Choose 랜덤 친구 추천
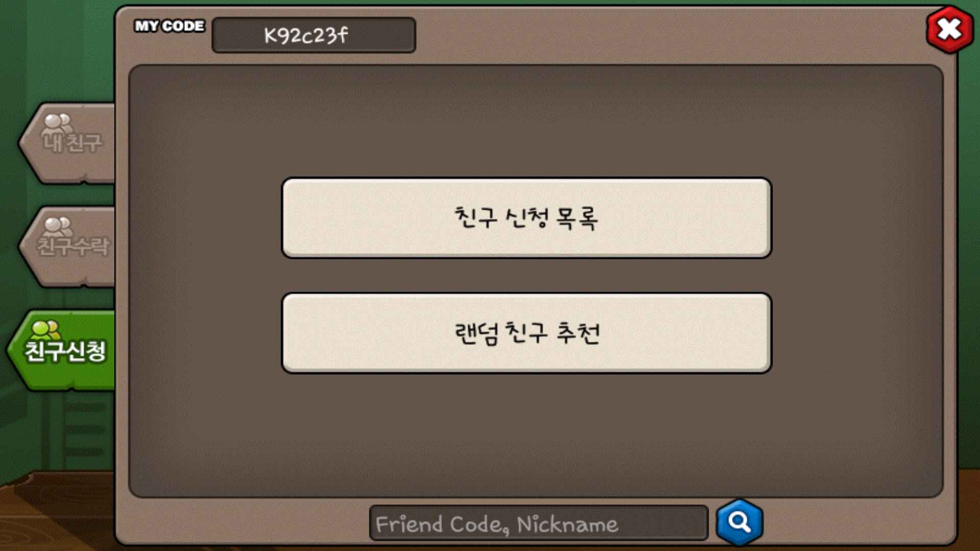This screenshot has height=551, width=980. click(526, 333)
